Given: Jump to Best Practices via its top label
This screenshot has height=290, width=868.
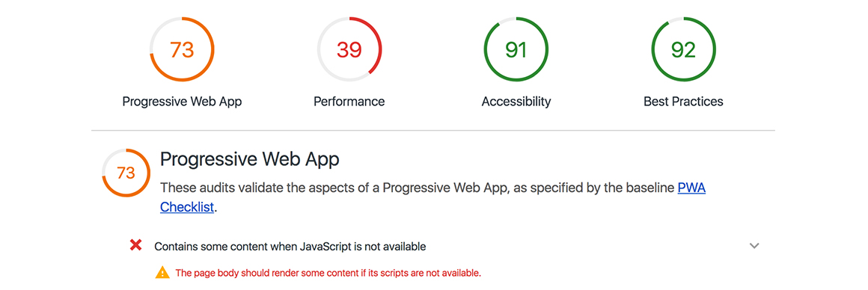Looking at the screenshot, I should [683, 102].
